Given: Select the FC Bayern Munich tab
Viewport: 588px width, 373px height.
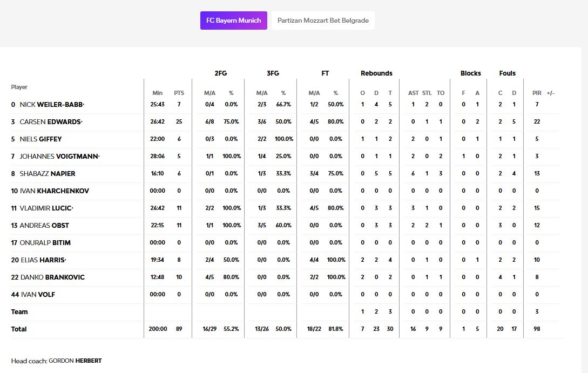Looking at the screenshot, I should pyautogui.click(x=233, y=21).
